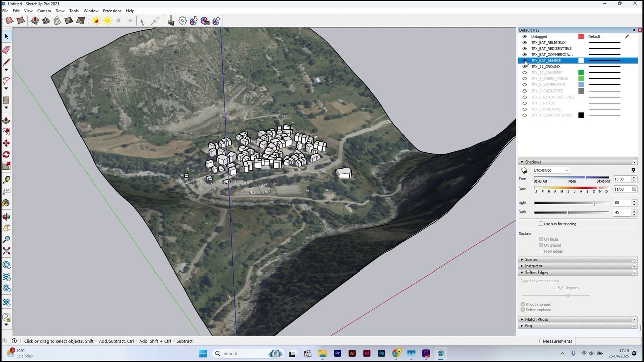Open the gear settings icon in top toolbar

pyautogui.click(x=182, y=21)
